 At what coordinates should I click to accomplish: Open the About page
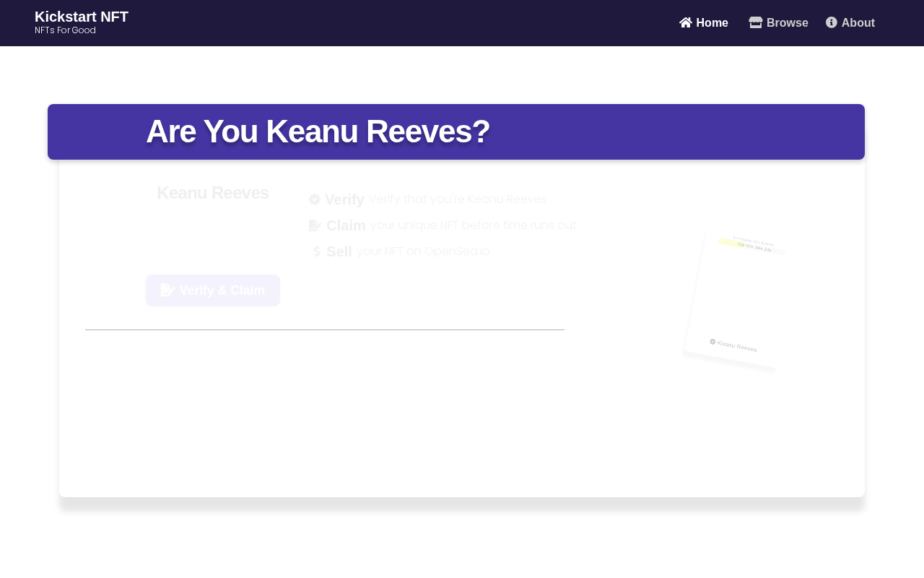point(850,23)
